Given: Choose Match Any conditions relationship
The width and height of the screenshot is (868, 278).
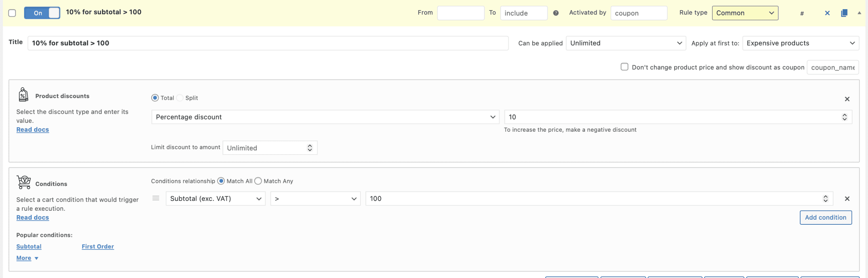Looking at the screenshot, I should [258, 181].
